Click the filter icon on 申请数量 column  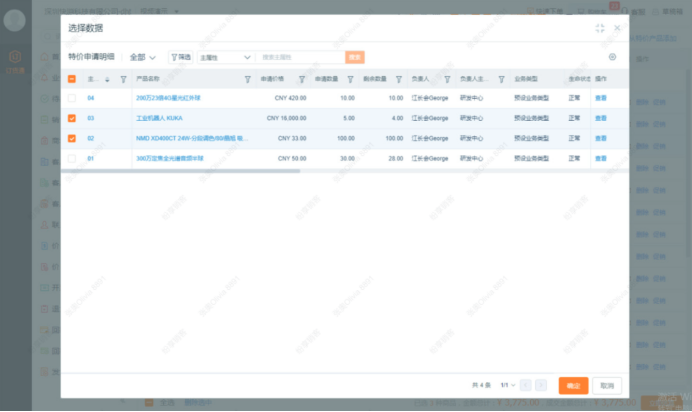pos(351,79)
